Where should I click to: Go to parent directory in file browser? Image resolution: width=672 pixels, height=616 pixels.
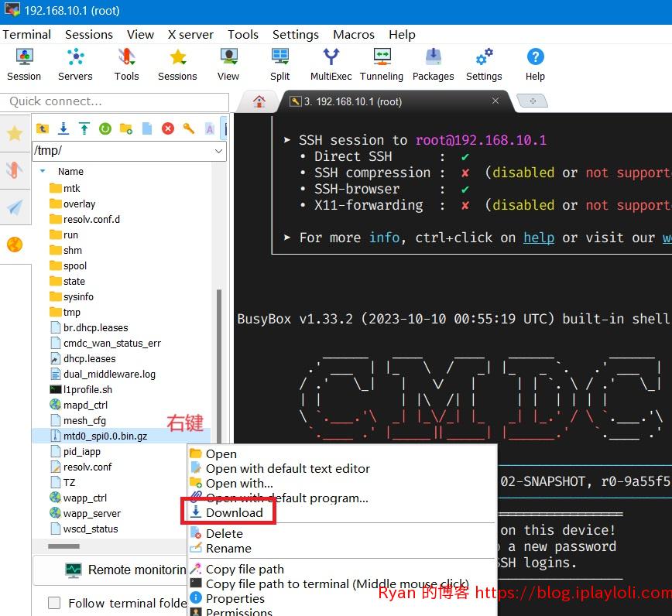43,128
